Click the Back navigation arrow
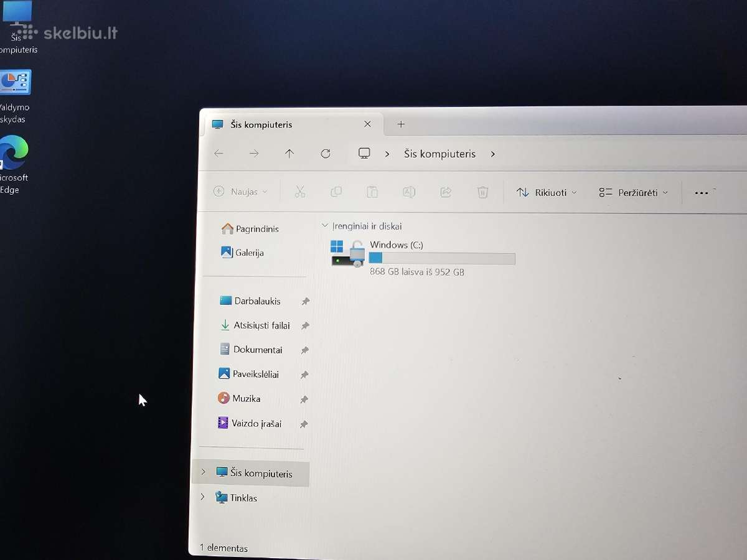 point(218,153)
